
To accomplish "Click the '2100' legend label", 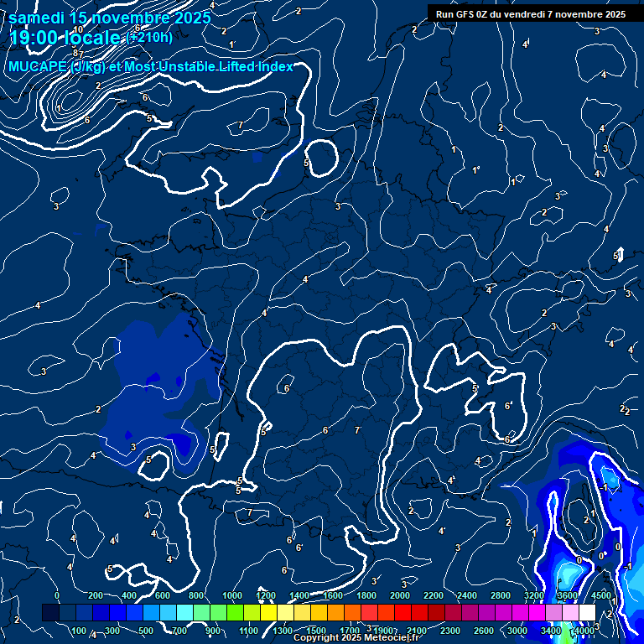I will click(x=417, y=631).
